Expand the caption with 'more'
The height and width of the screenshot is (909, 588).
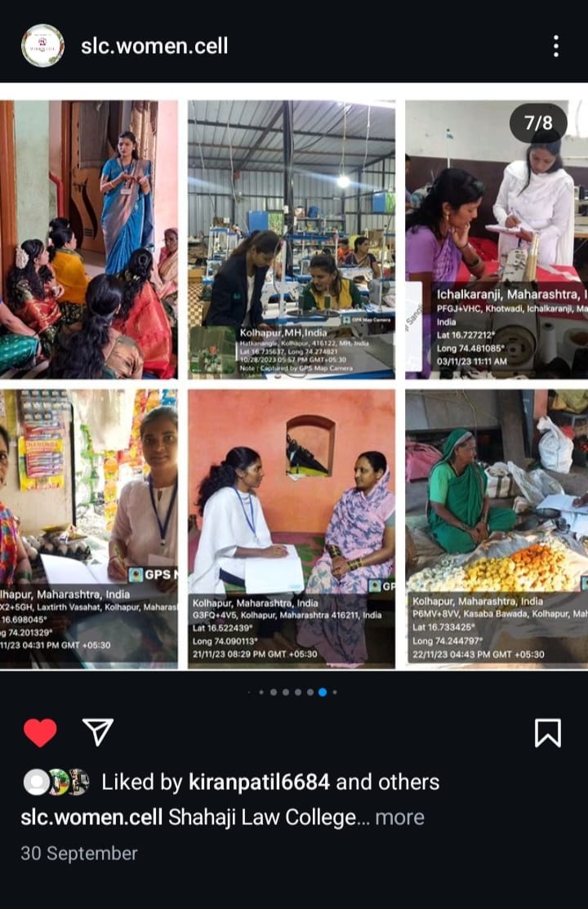(399, 818)
